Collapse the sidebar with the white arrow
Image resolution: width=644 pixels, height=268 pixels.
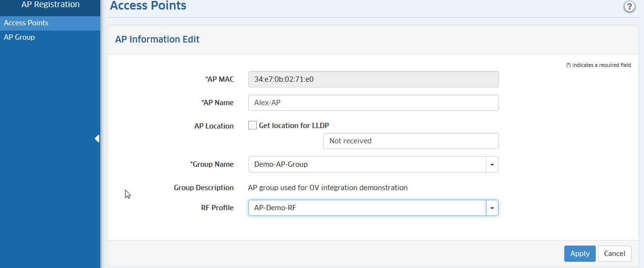coord(97,139)
